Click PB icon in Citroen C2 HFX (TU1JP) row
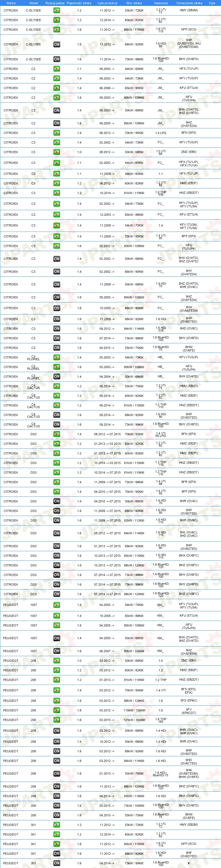Viewport: 221px width, 868px height. coord(57,69)
